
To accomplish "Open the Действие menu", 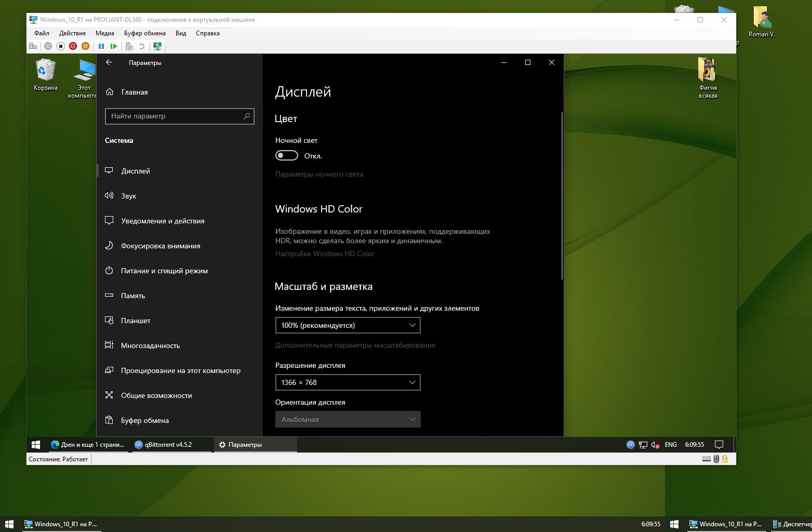I will [72, 33].
